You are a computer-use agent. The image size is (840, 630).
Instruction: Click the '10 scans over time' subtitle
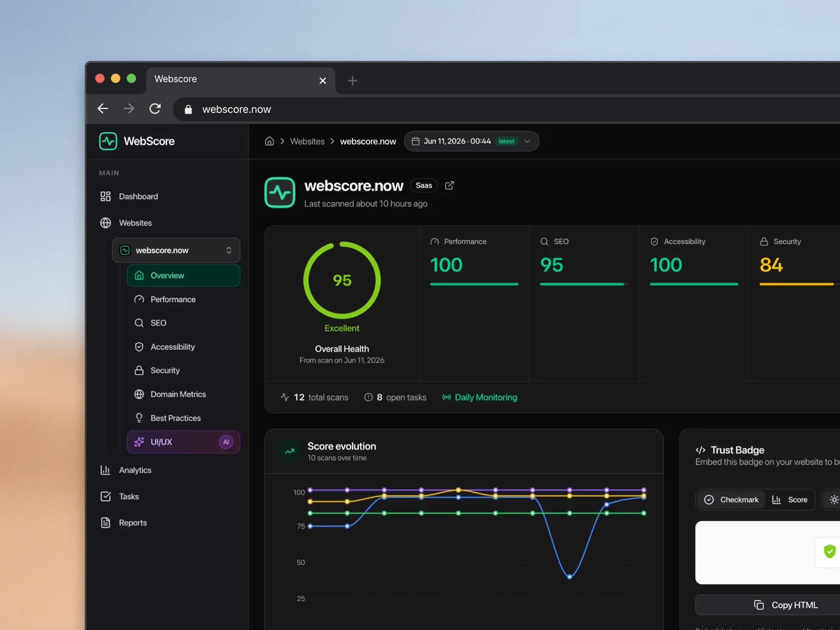coord(337,458)
